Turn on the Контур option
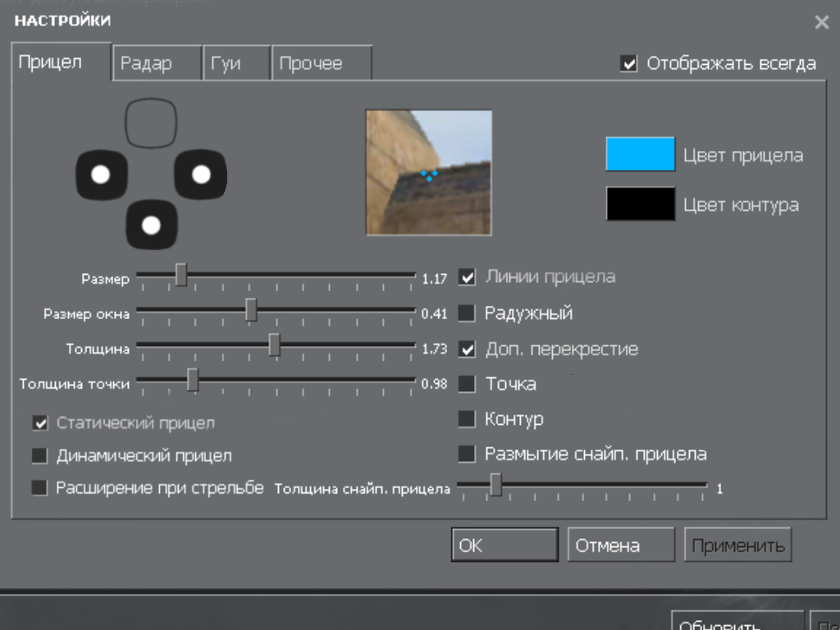 tap(467, 419)
